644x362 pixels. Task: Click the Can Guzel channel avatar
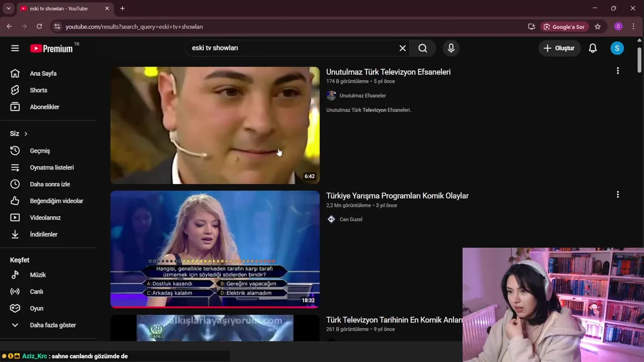[331, 219]
